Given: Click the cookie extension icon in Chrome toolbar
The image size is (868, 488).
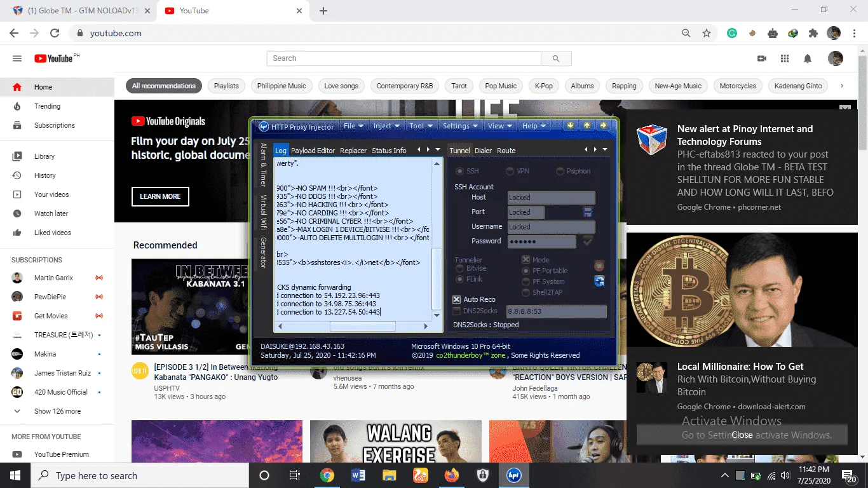Looking at the screenshot, I should [752, 33].
